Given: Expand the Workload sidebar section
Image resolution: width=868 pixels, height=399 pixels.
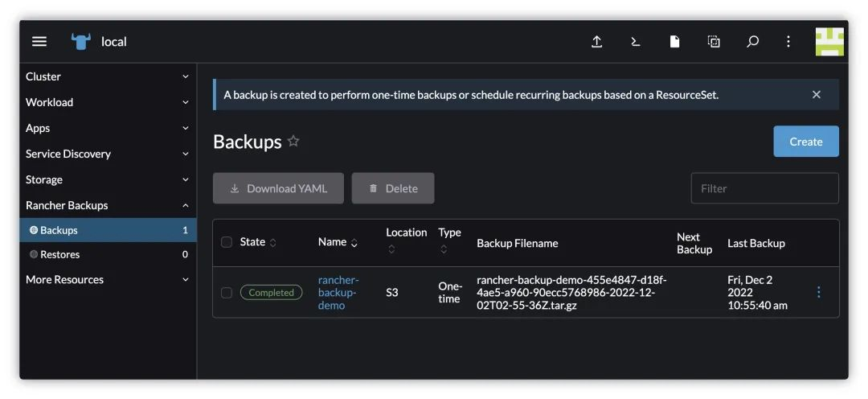Looking at the screenshot, I should [108, 102].
